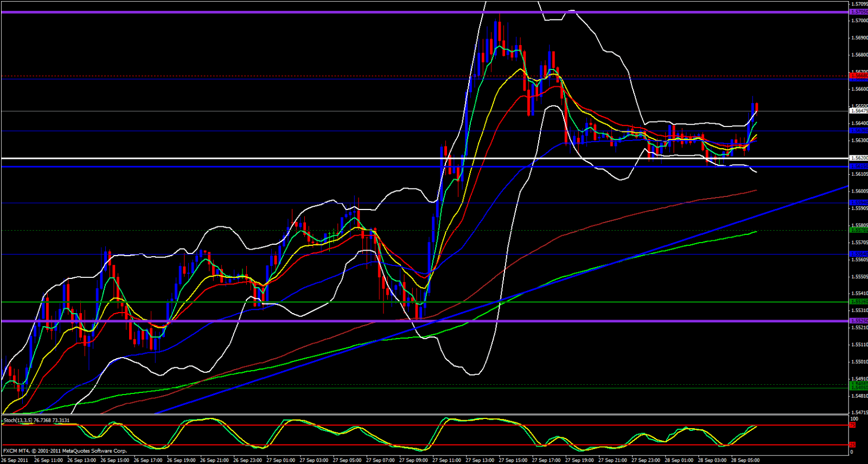Select the blue 1.5636 price level tag
Viewport: 868px width, 464px height.
coord(858,131)
